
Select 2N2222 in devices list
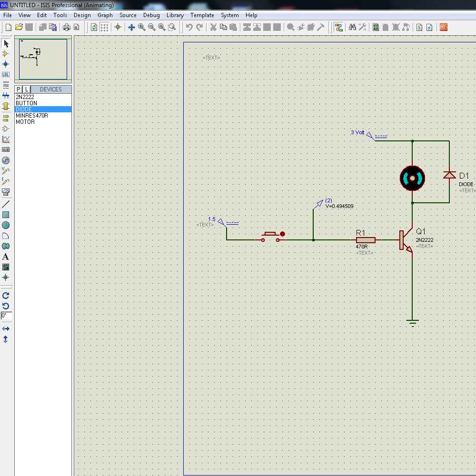pyautogui.click(x=25, y=97)
